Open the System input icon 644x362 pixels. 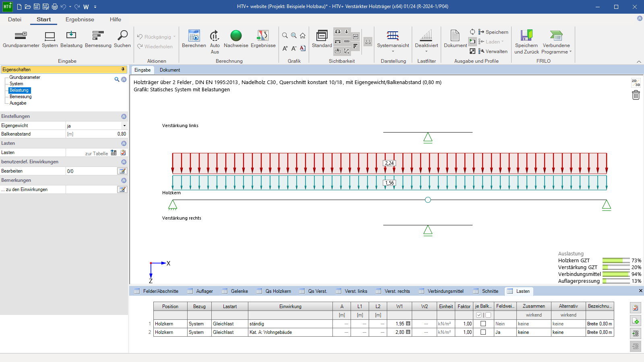[x=50, y=39]
